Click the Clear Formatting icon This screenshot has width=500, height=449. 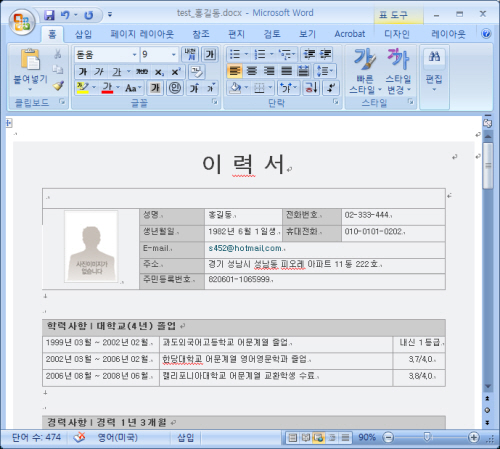click(197, 71)
